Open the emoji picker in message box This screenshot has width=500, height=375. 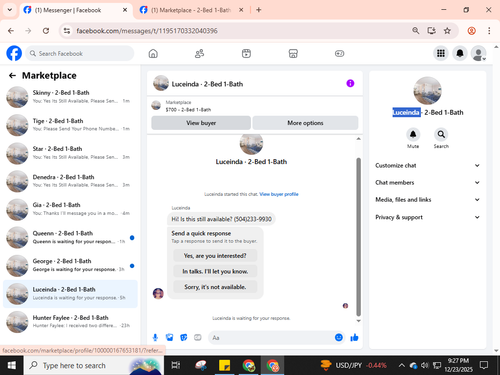pos(339,338)
